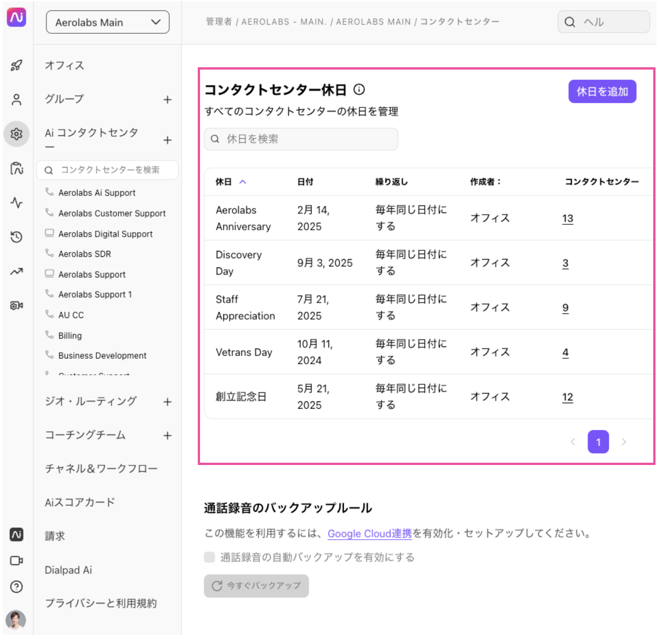Click the 休日を追加 button
Screen dimensions: 672x638
(x=602, y=92)
